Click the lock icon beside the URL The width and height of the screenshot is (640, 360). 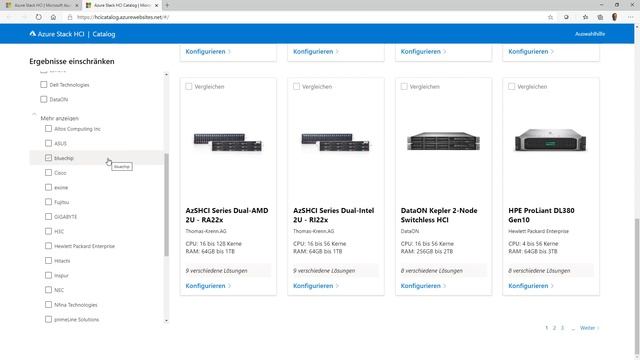pyautogui.click(x=70, y=17)
